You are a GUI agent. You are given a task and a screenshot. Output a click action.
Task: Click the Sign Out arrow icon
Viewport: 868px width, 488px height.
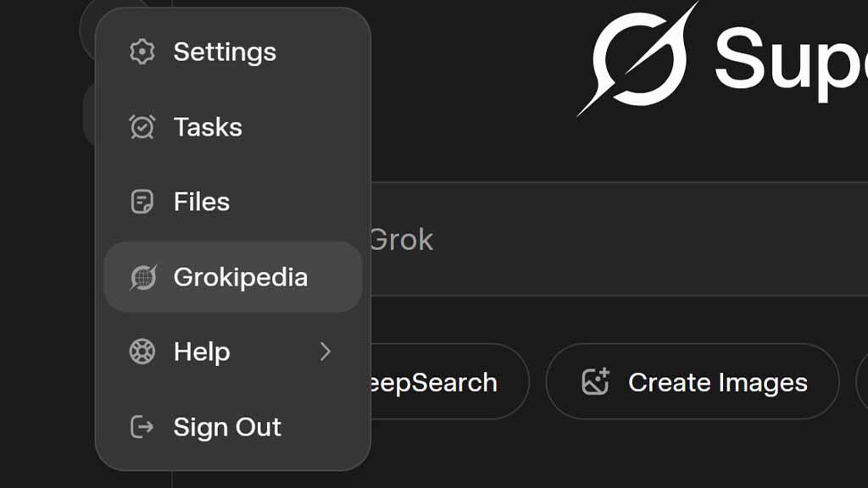click(142, 427)
